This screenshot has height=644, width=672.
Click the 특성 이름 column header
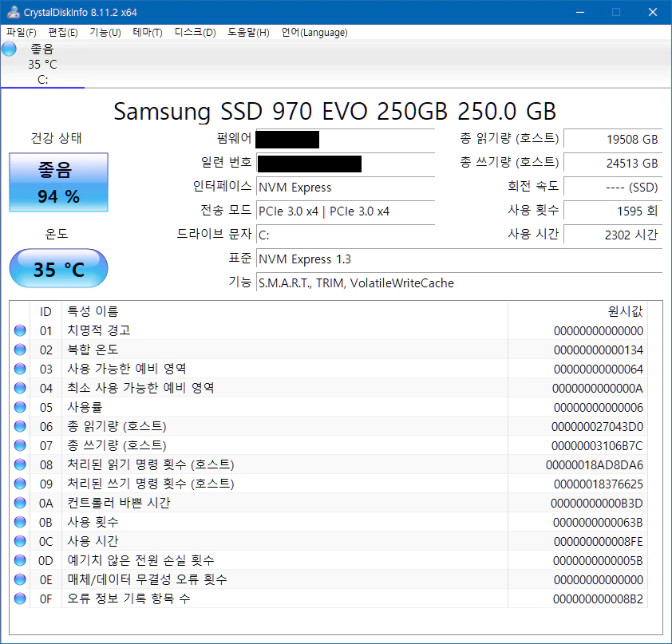(x=285, y=311)
